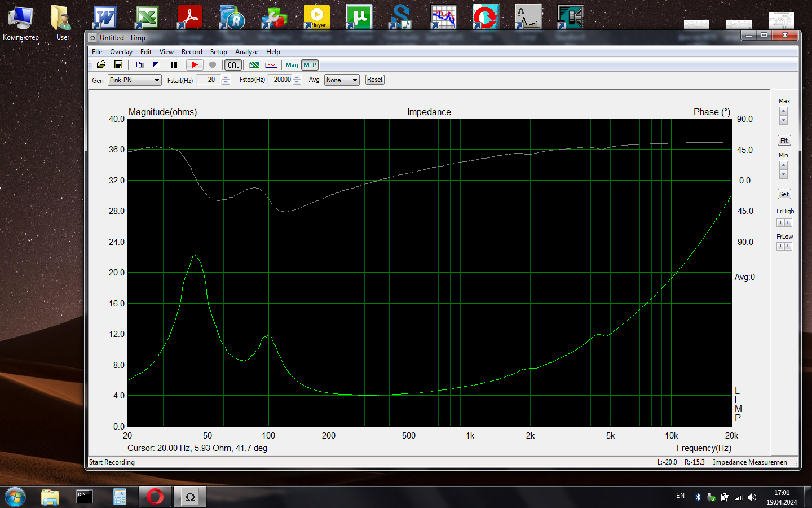Open the Pink PN generator dropdown
Screen dimensions: 812x508
tap(135, 80)
